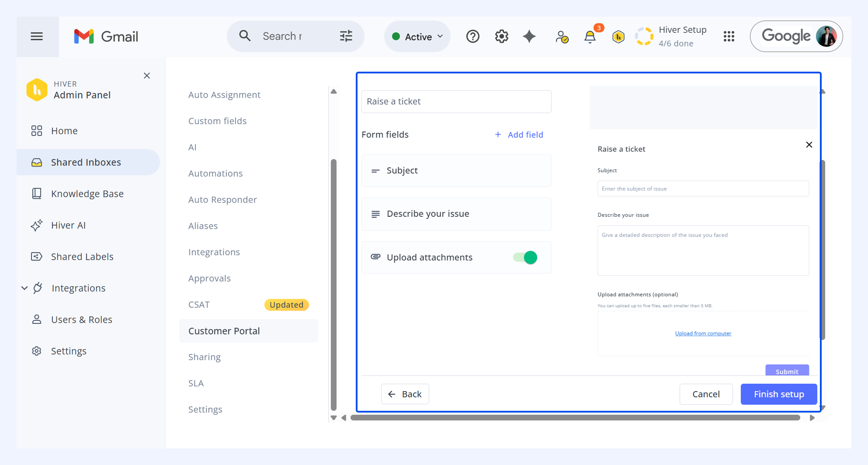The image size is (868, 465).
Task: Click Add field link
Action: (525, 135)
